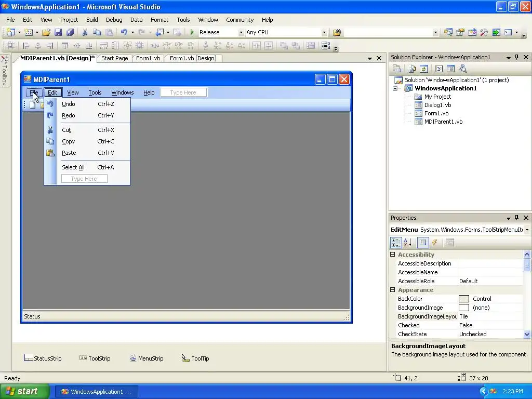The height and width of the screenshot is (399, 532).
Task: Select MDIParent1.vb in Solution Explorer
Action: tap(443, 122)
